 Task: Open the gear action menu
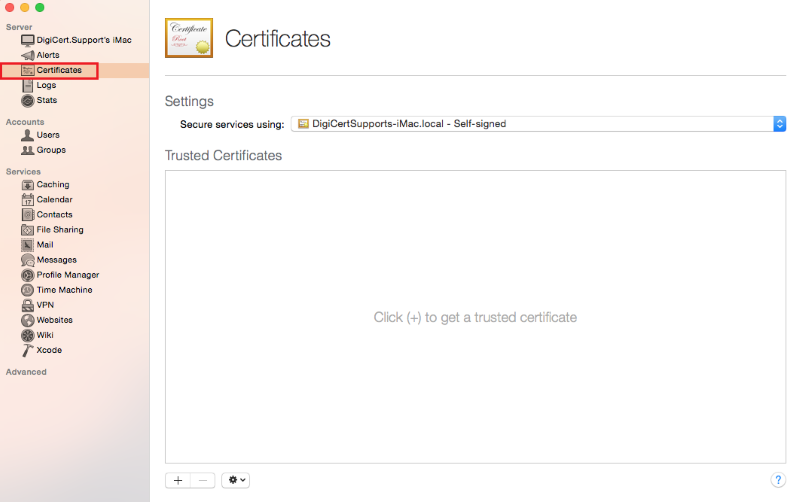(x=236, y=480)
